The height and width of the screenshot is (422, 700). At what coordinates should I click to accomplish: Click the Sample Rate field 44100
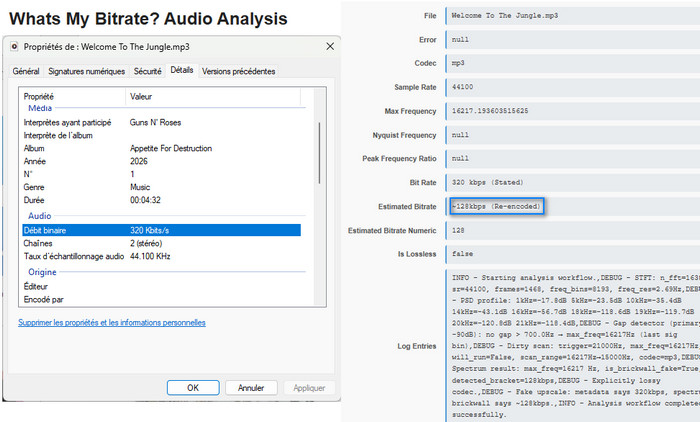pyautogui.click(x=573, y=87)
